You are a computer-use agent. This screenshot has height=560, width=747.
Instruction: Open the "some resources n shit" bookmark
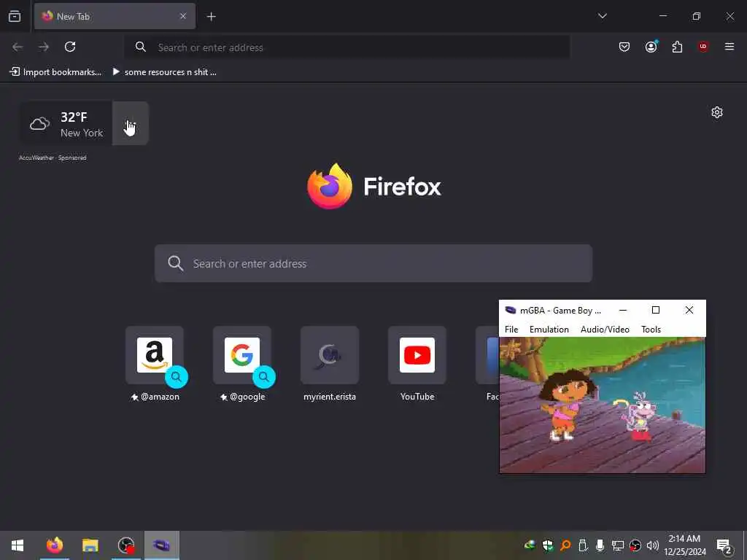(164, 72)
